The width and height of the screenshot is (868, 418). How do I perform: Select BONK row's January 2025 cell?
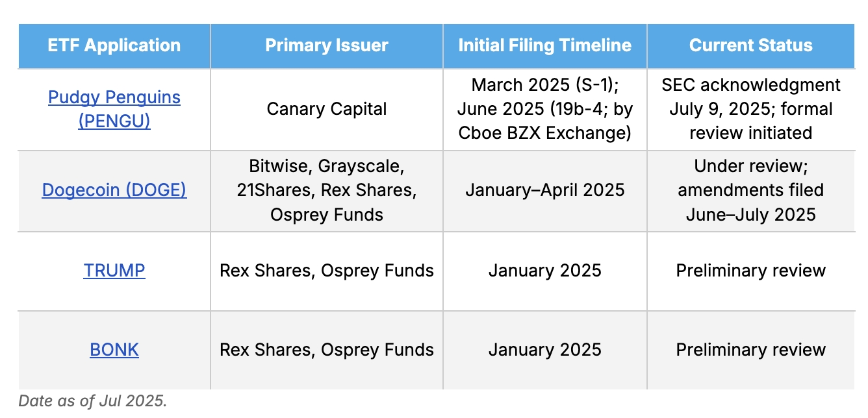[x=545, y=350]
